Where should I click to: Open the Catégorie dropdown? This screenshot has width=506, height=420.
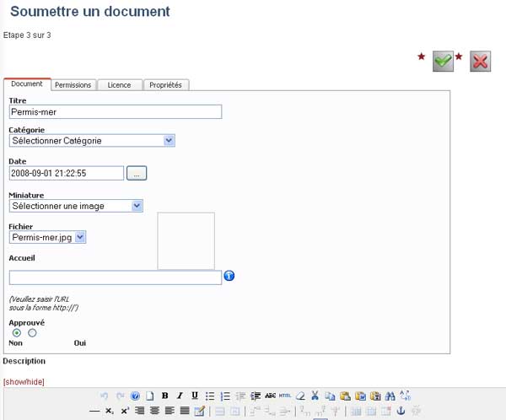click(92, 141)
